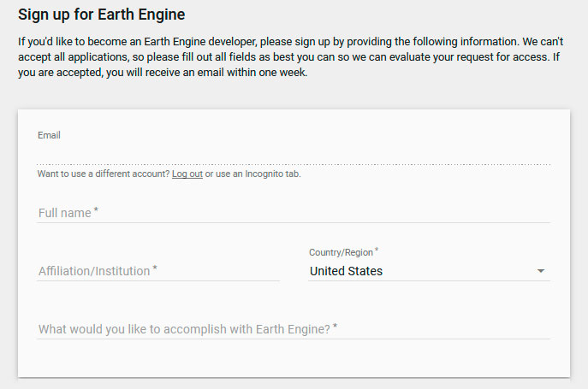Click the Affiliation/Institution input field

158,271
